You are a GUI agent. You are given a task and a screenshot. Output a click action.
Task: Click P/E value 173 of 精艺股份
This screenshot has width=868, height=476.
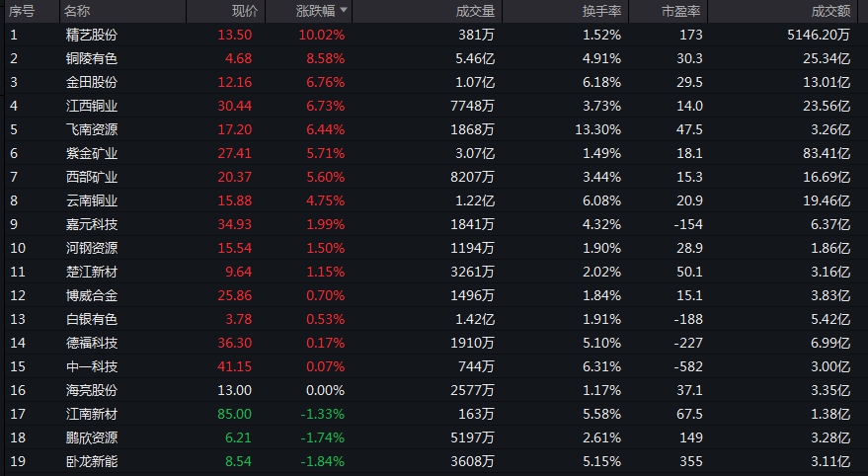[x=691, y=35]
